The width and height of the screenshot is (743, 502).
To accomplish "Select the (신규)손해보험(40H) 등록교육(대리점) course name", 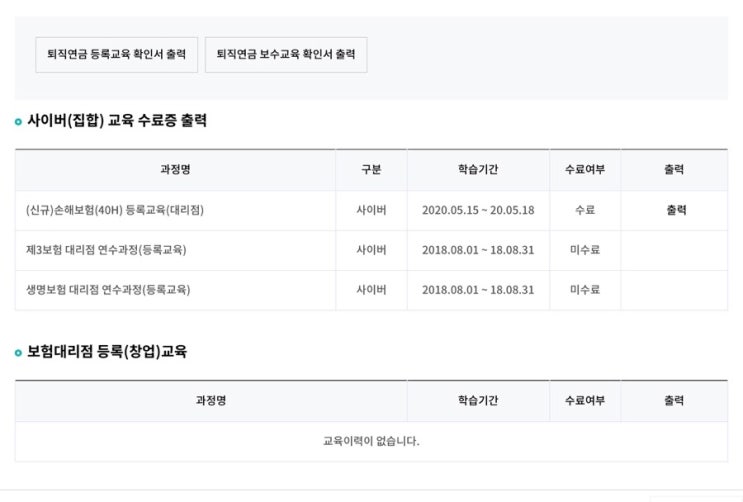I will coord(108,210).
